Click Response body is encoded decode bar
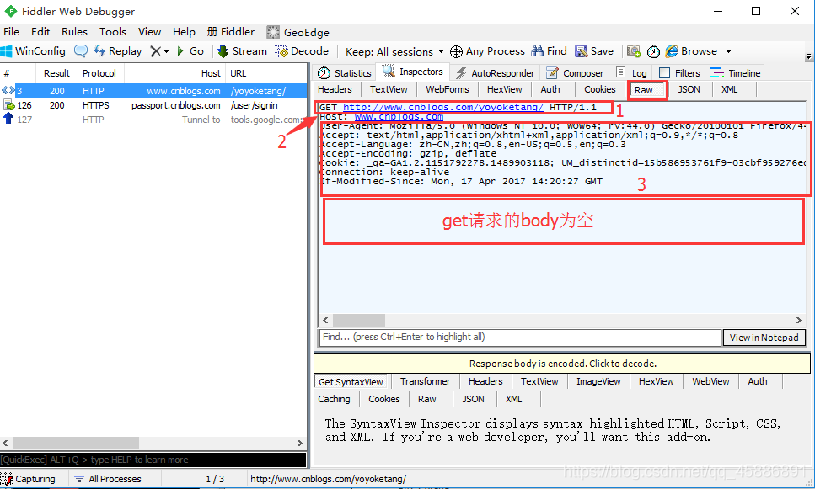Image resolution: width=815 pixels, height=490 pixels. (562, 363)
